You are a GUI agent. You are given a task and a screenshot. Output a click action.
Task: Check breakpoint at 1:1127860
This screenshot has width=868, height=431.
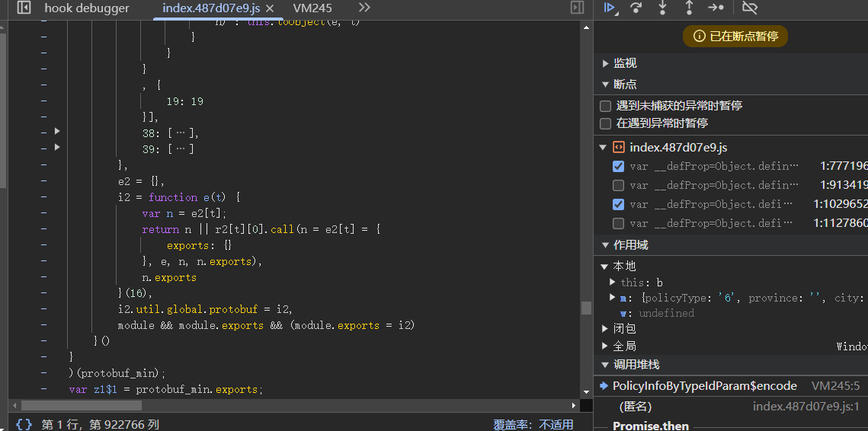[618, 224]
